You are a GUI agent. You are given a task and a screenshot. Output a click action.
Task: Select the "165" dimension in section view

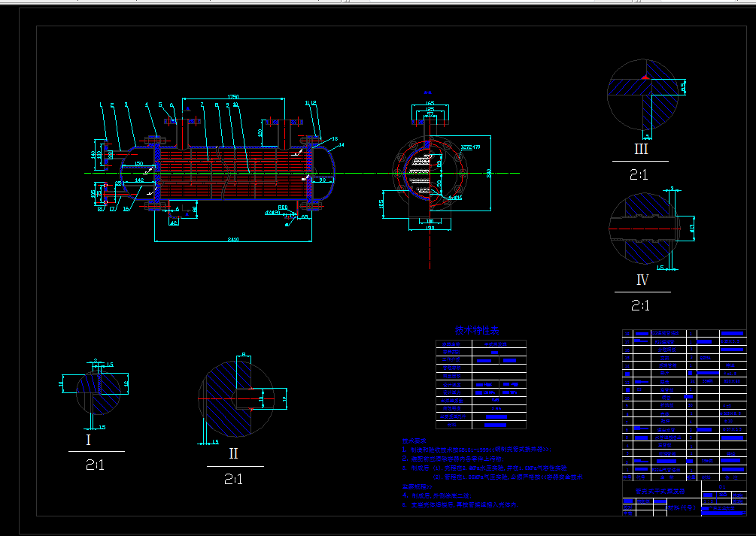[430, 103]
